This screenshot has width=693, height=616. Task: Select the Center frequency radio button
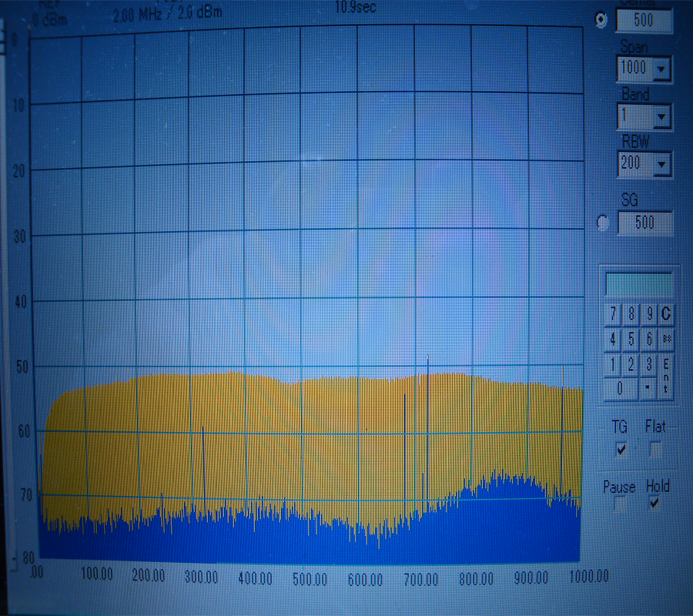point(601,21)
